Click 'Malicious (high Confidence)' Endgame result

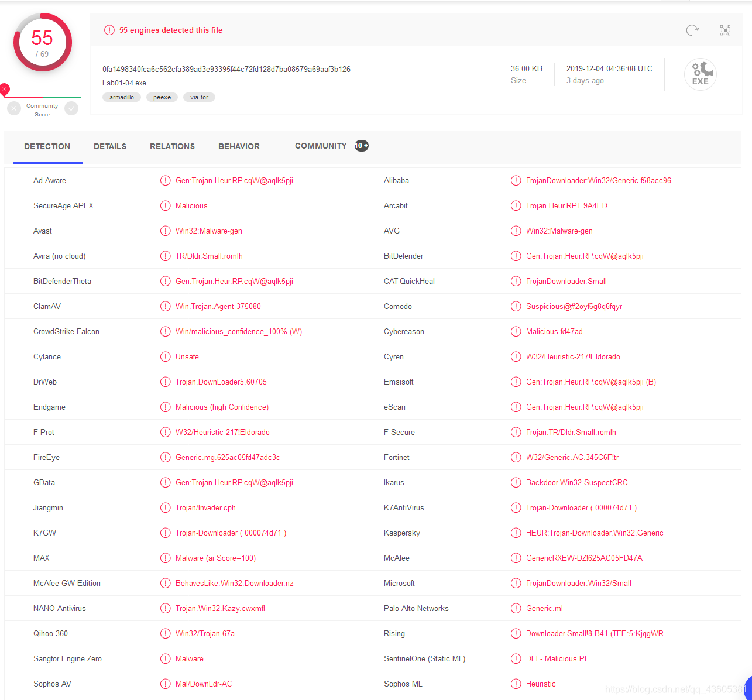click(222, 407)
